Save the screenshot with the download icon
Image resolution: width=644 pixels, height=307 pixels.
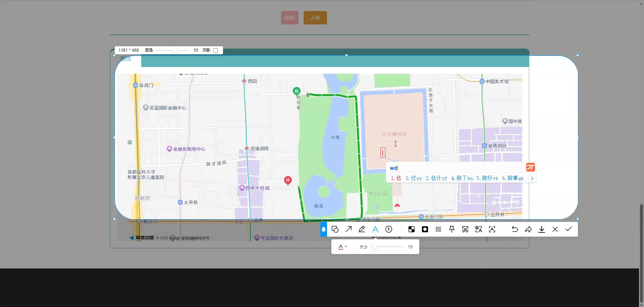pos(542,229)
